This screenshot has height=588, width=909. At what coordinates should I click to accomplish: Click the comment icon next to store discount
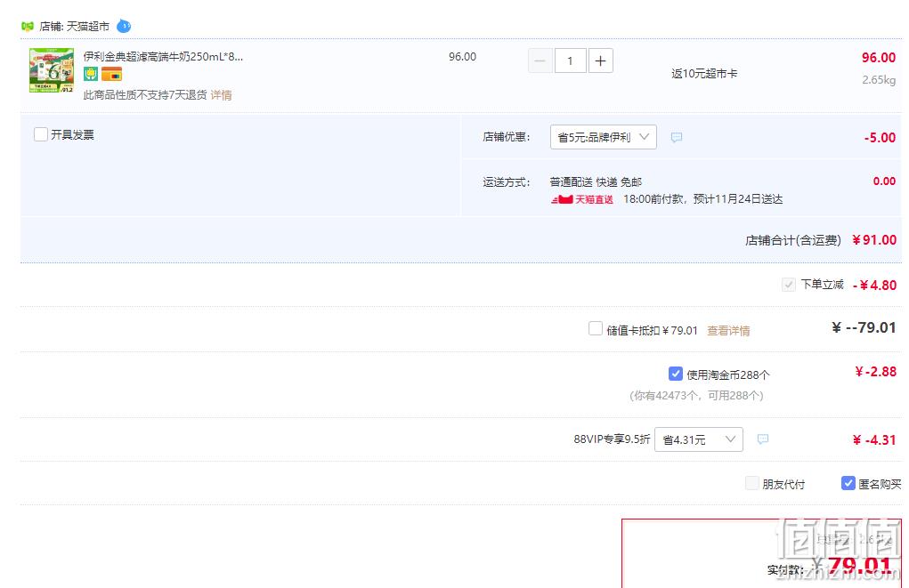pos(676,137)
